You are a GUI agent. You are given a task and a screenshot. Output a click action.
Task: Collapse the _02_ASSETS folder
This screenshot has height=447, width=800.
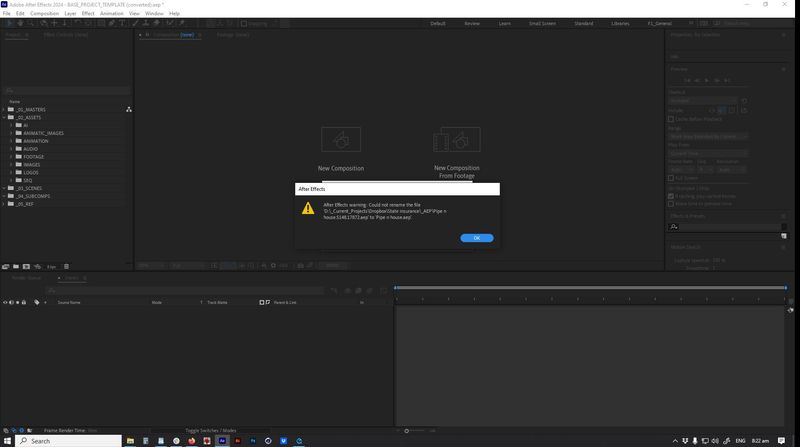[x=6, y=117]
